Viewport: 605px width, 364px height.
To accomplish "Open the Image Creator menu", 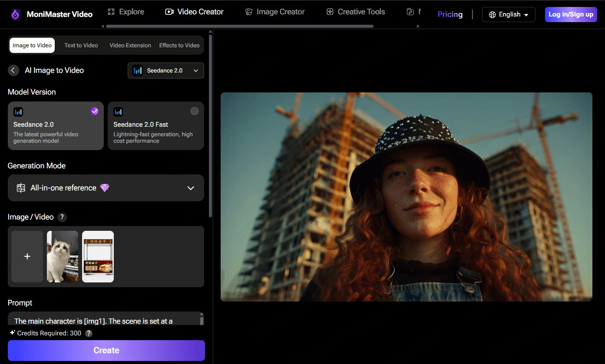I will pyautogui.click(x=275, y=12).
